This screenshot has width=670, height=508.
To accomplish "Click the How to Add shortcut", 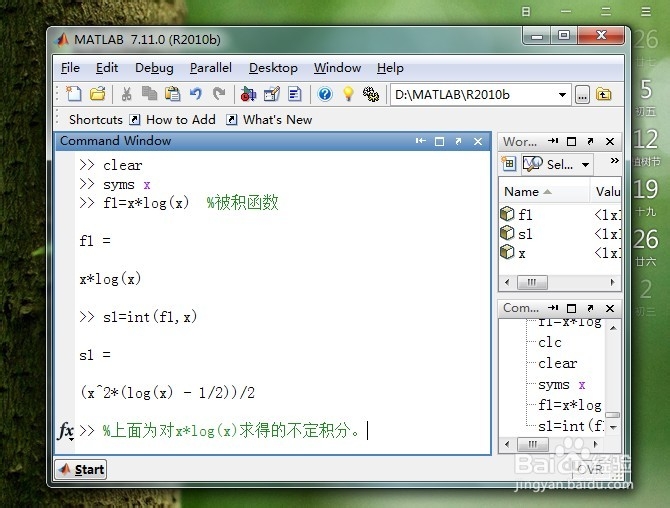I will click(173, 120).
